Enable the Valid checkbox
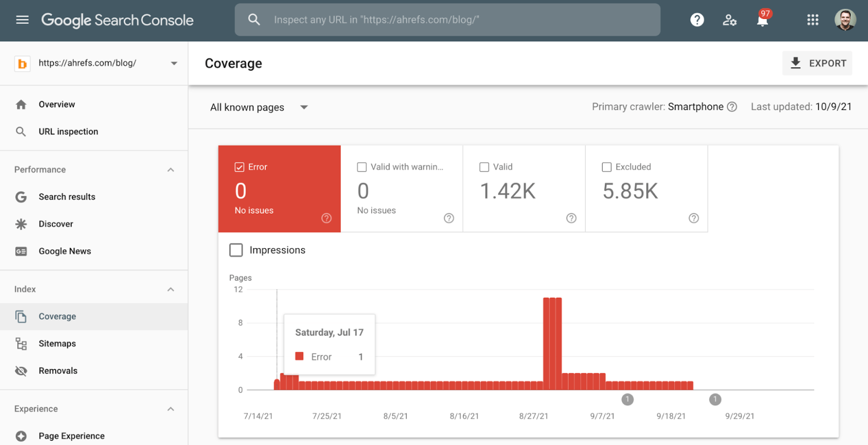Screen dimensions: 868x445 [x=484, y=167]
